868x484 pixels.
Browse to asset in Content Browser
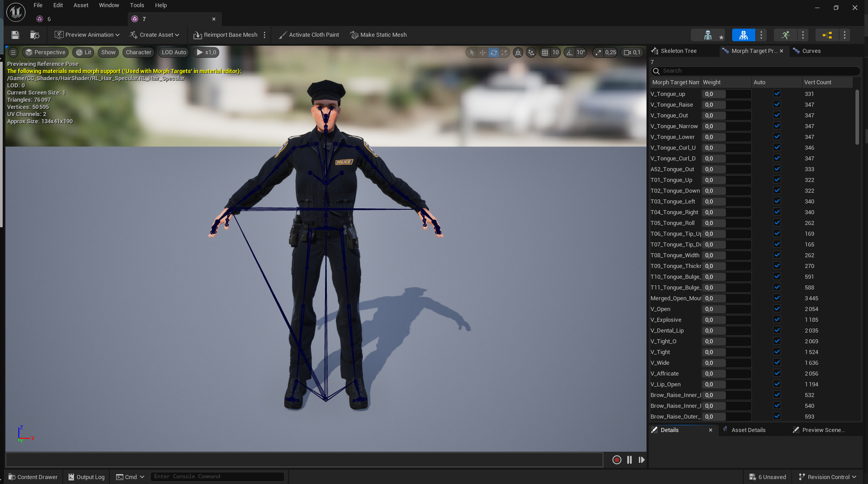click(x=35, y=35)
